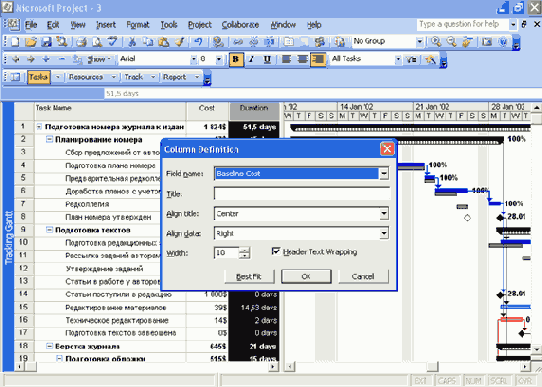542x387 pixels.
Task: Click Cancel in Column Definition dialog
Action: [x=363, y=276]
